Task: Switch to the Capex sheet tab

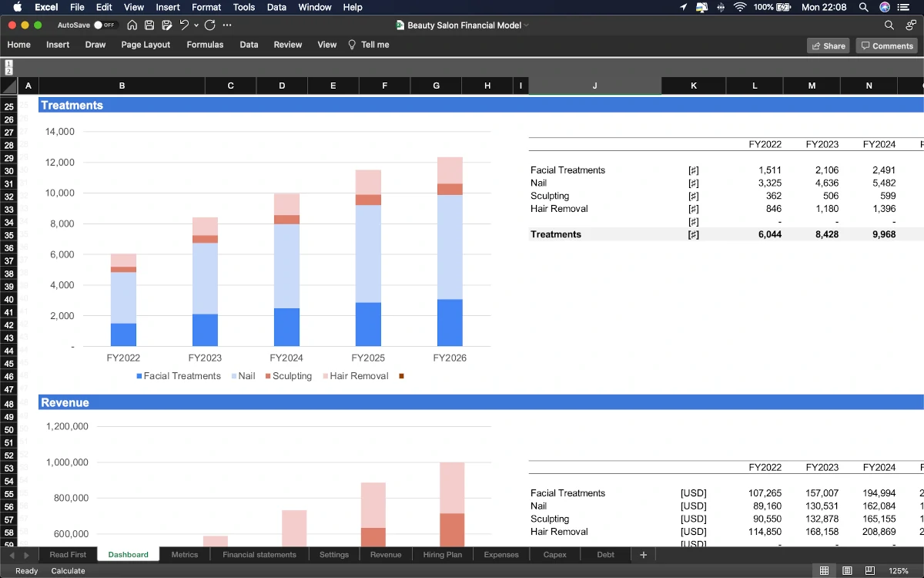Action: click(x=554, y=554)
